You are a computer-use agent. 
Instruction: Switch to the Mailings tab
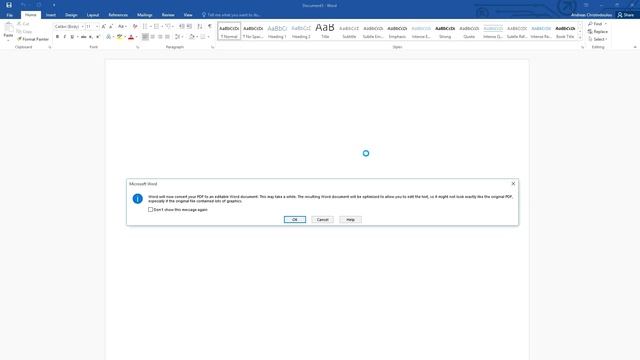(x=144, y=15)
